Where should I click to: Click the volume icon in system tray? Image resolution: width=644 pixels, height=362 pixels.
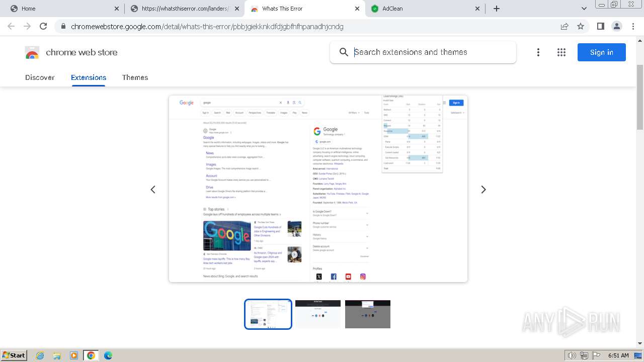pos(572,355)
